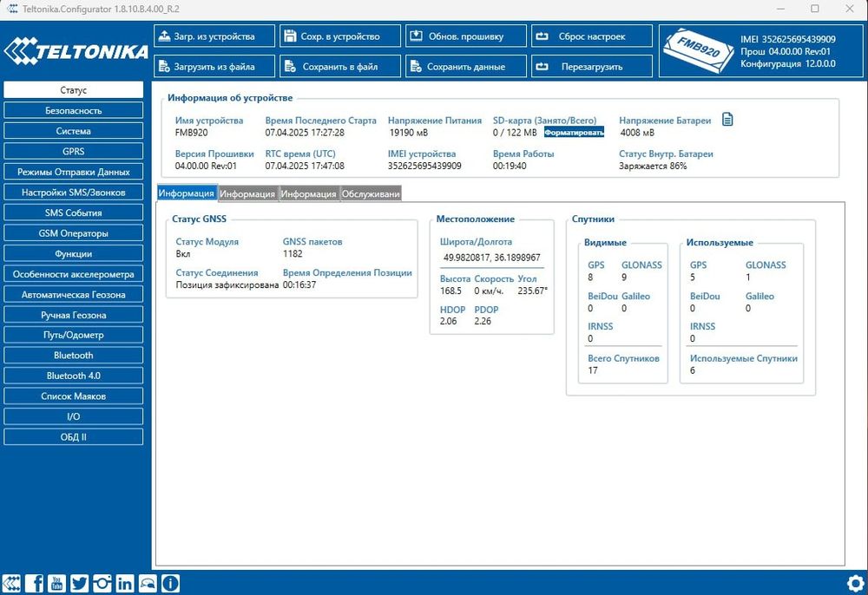868x595 pixels.
Task: Open the Instagram icon in footer
Action: pos(102,584)
